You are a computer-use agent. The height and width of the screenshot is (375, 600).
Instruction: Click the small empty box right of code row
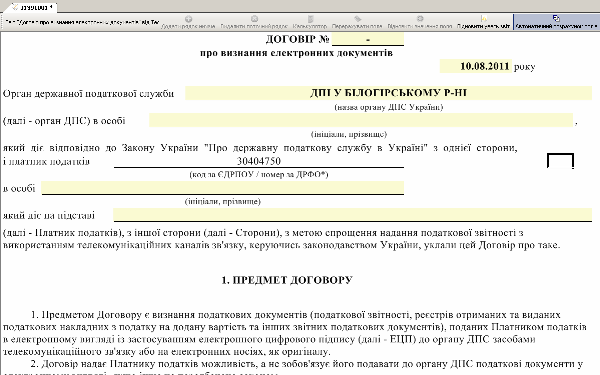(560, 161)
